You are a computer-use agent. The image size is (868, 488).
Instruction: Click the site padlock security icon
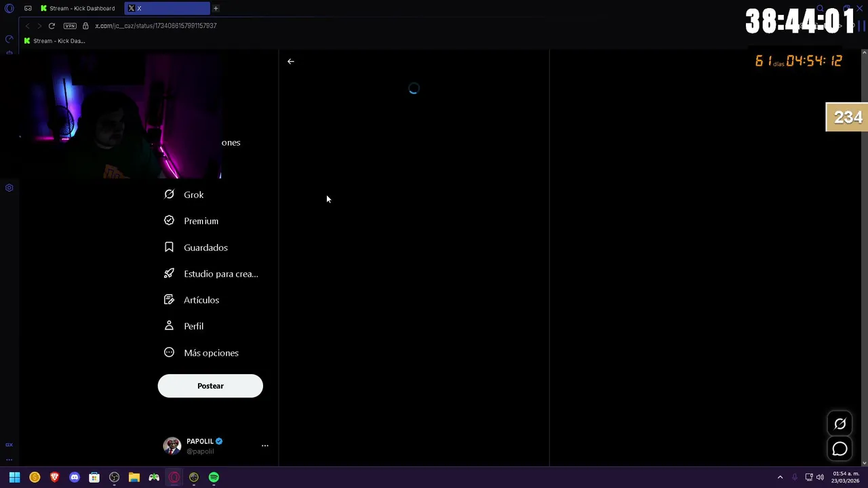click(x=85, y=26)
